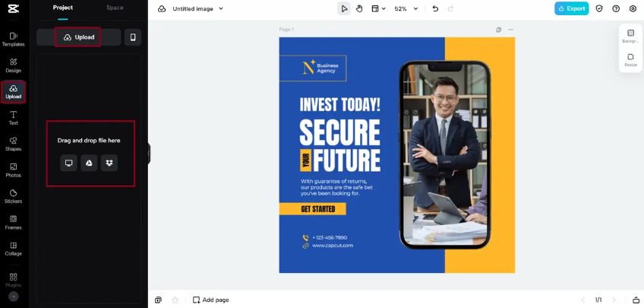Upload from Dropbox icon
644x308 pixels.
click(x=109, y=163)
